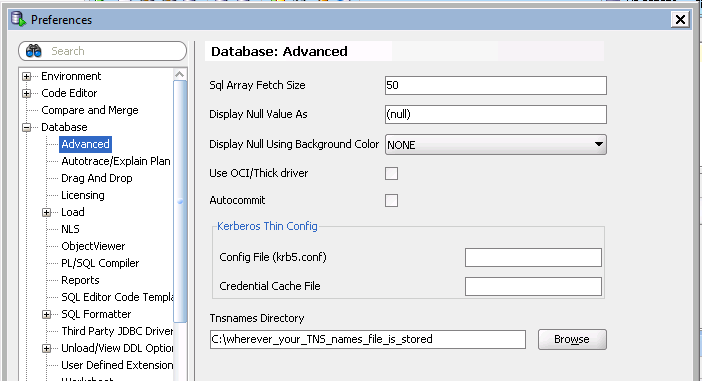Click the Sql Array Fetch Size label
The image size is (702, 381).
click(257, 85)
